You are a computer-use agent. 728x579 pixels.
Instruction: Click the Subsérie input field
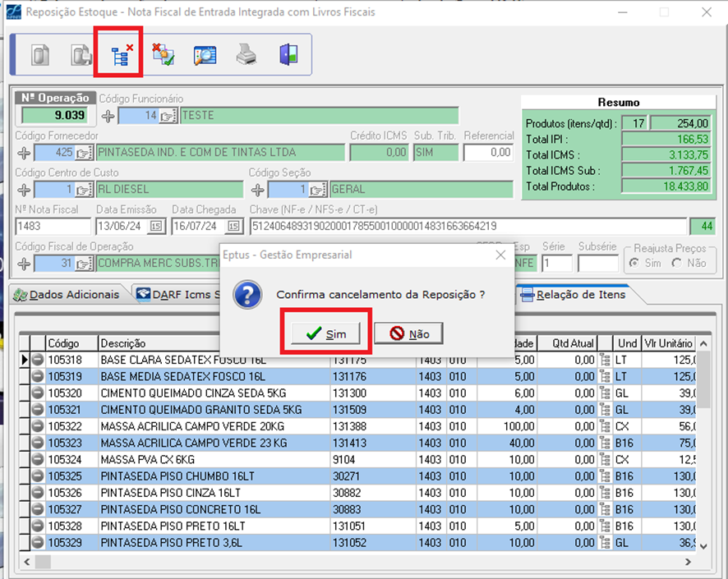coord(598,264)
